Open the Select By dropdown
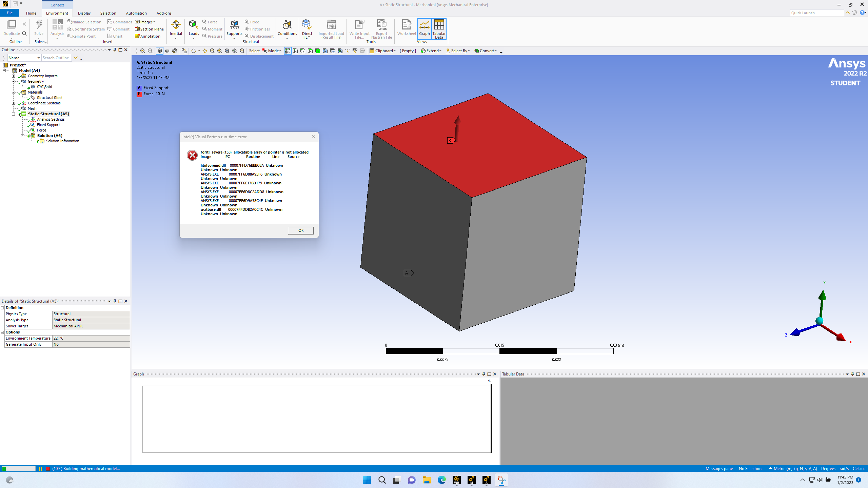The width and height of the screenshot is (868, 488). point(458,51)
